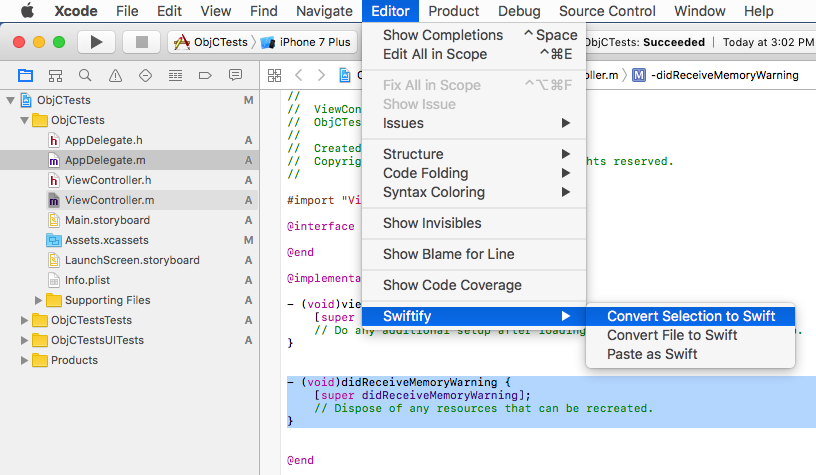Screen dimensions: 816x475
Task: Choose Paste as Swift
Action: pos(691,354)
